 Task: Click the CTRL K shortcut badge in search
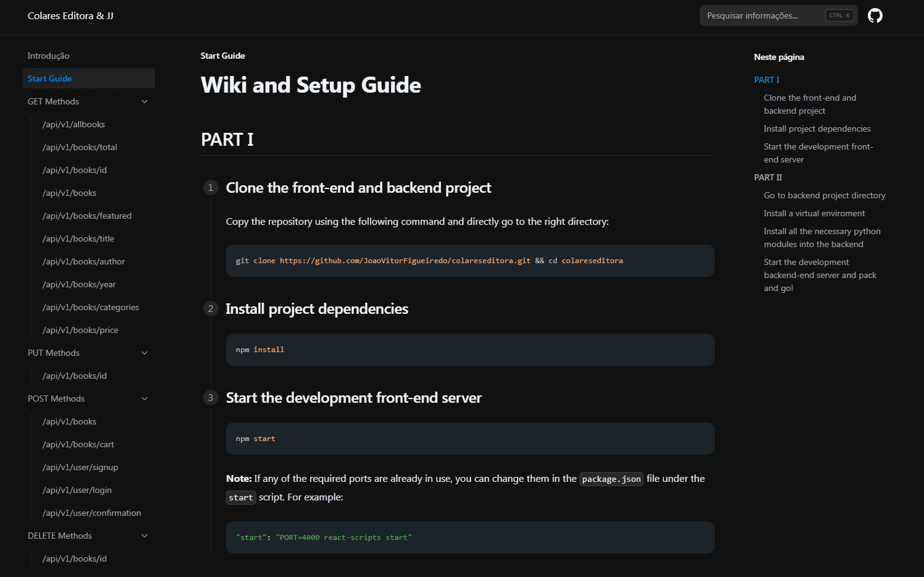point(839,15)
